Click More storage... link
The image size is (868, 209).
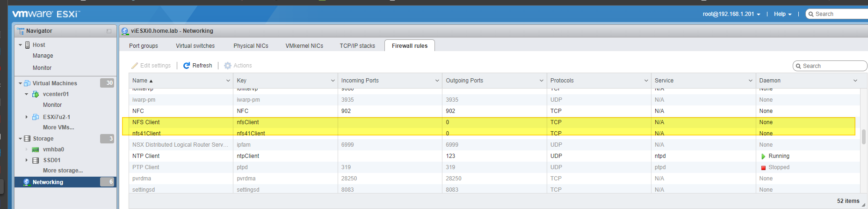63,171
